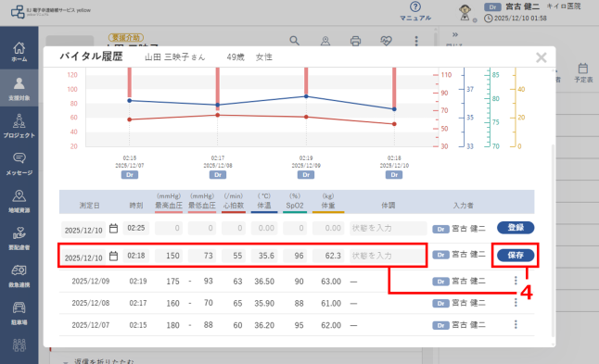Open the emergency coordination ambulance icon

(x=19, y=276)
